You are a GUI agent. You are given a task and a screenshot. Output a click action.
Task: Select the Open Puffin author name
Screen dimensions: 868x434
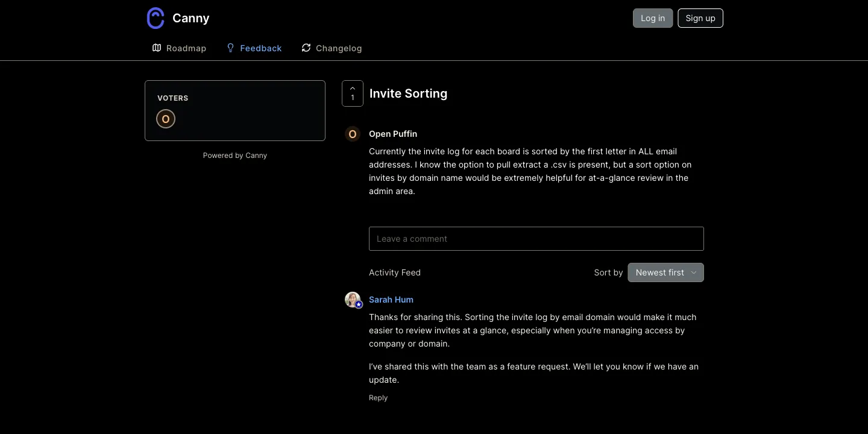point(393,134)
